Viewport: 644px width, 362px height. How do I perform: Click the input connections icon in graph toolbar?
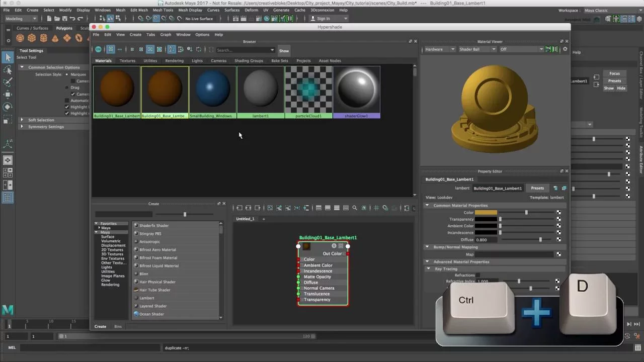[x=239, y=208]
